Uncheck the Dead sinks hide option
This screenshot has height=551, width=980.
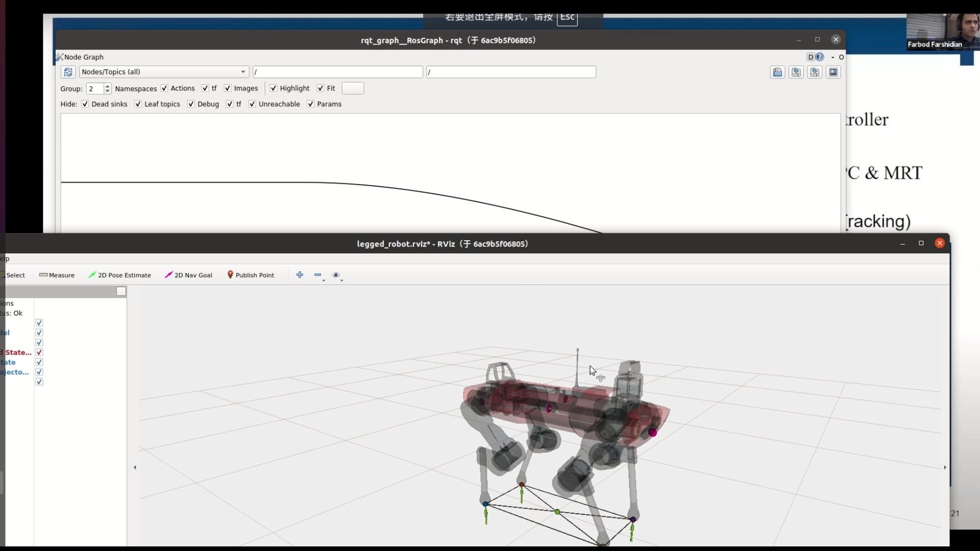[x=85, y=104]
